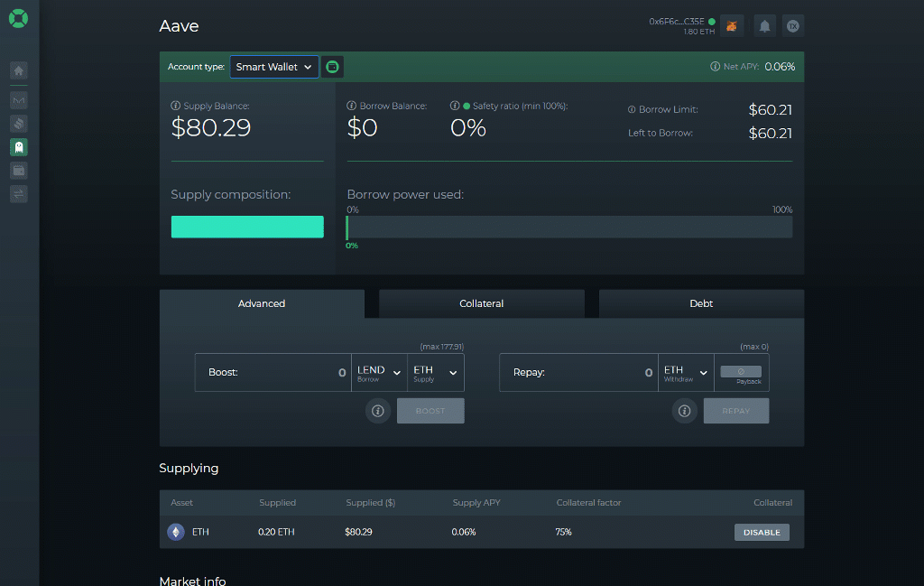Click the Borrow Balance info icon

point(352,107)
